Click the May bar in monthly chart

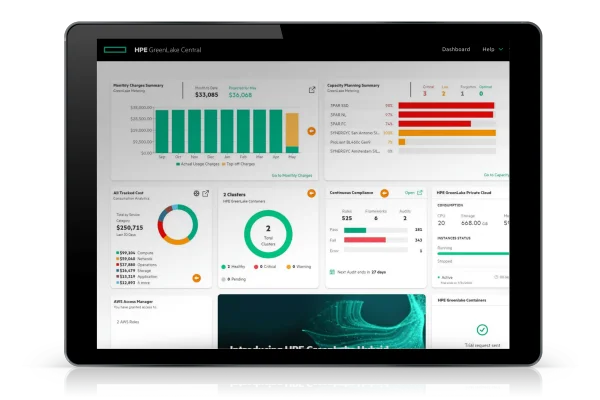click(292, 133)
